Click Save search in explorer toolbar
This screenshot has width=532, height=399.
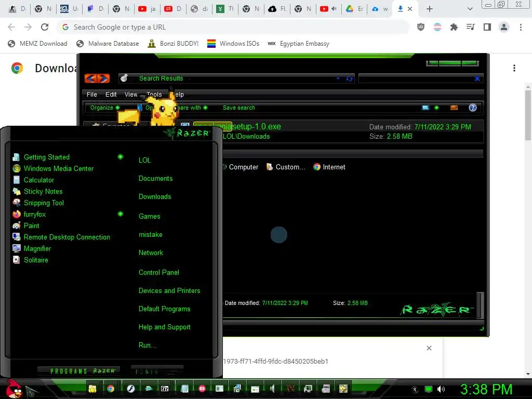pos(238,108)
